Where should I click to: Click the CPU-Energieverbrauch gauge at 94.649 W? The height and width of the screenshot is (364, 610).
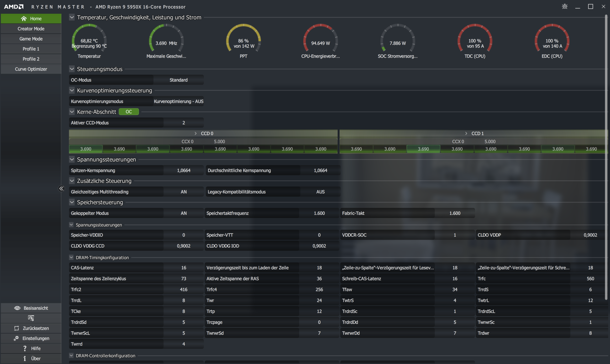click(321, 42)
